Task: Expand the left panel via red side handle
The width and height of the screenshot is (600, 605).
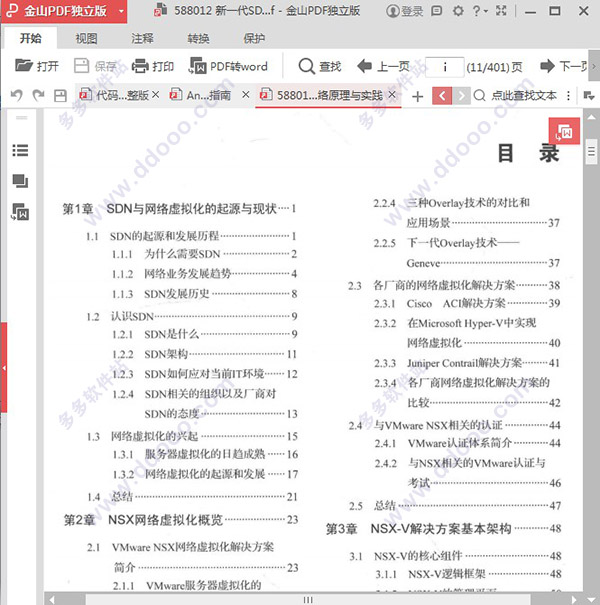Action: [3, 368]
